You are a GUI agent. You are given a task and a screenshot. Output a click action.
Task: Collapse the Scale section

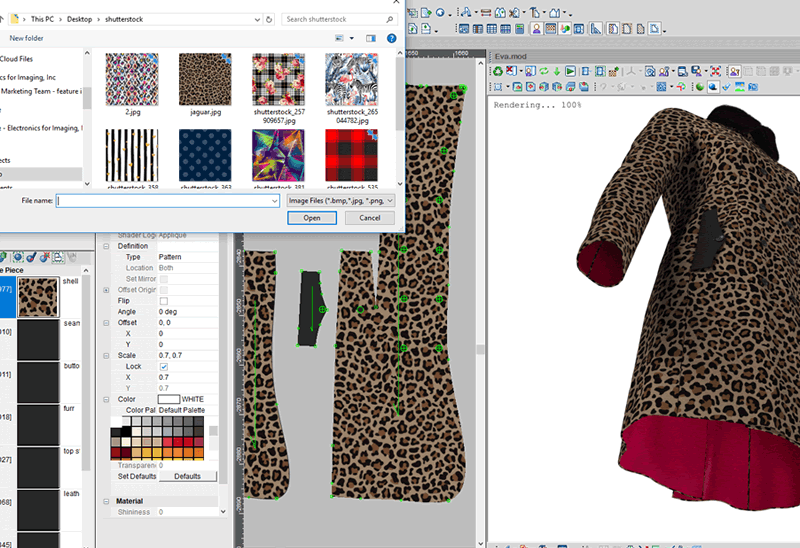click(x=106, y=356)
